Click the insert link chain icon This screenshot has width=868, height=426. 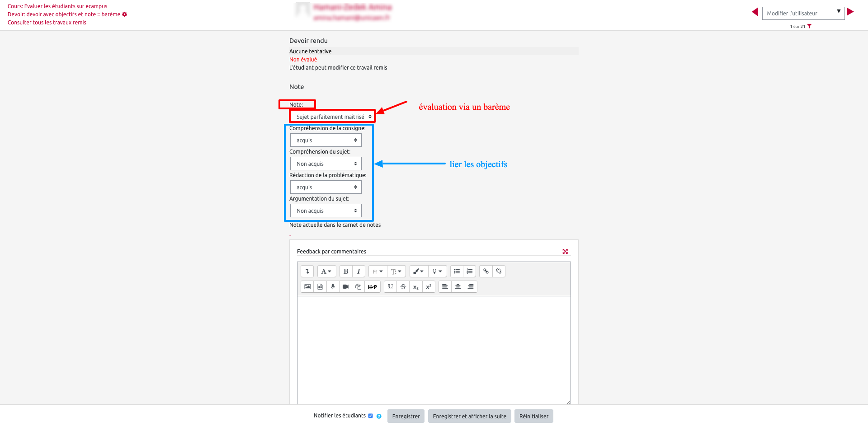pos(486,272)
